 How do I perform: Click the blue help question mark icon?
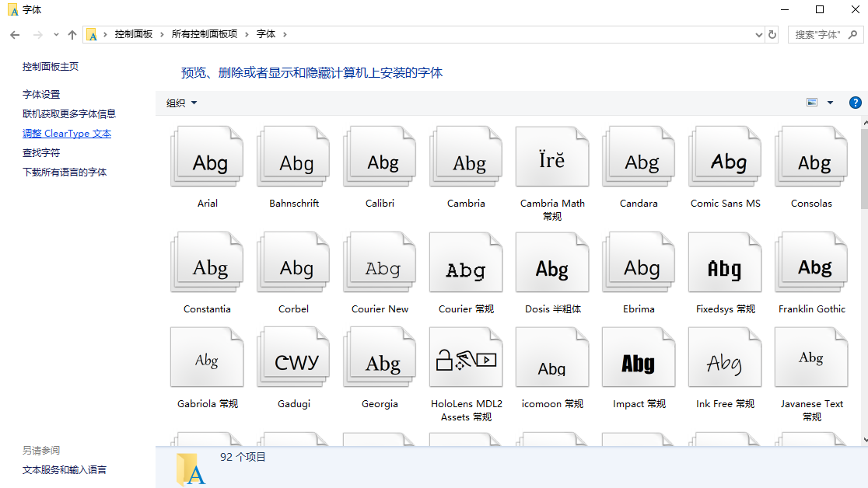pyautogui.click(x=855, y=103)
